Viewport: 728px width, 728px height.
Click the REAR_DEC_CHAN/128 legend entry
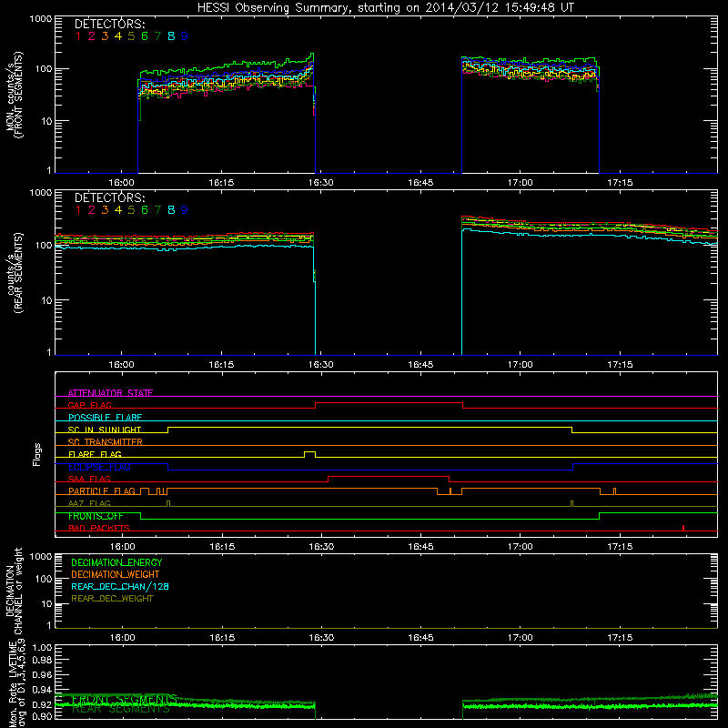(120, 587)
